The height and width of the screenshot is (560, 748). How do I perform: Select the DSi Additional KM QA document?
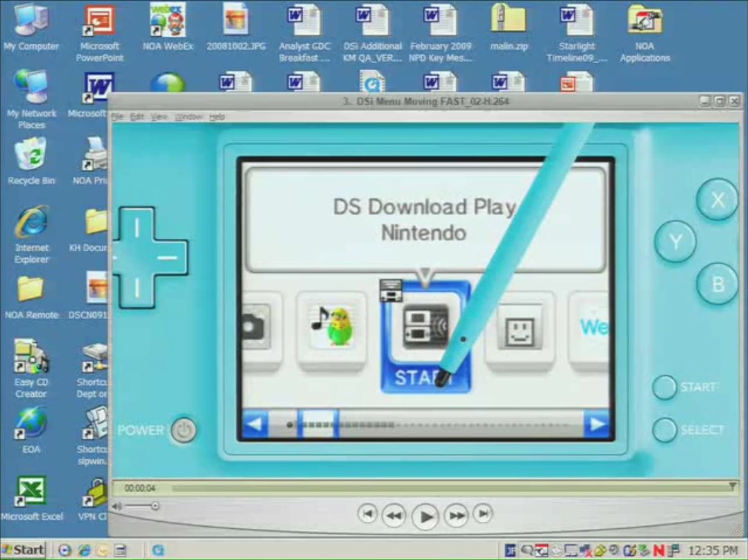pyautogui.click(x=372, y=33)
